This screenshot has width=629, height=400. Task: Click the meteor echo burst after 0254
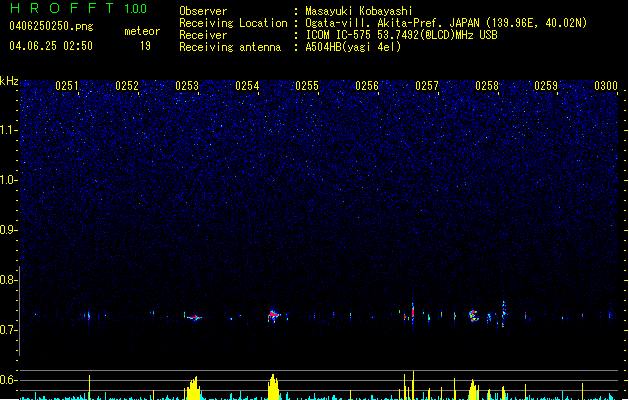274,316
